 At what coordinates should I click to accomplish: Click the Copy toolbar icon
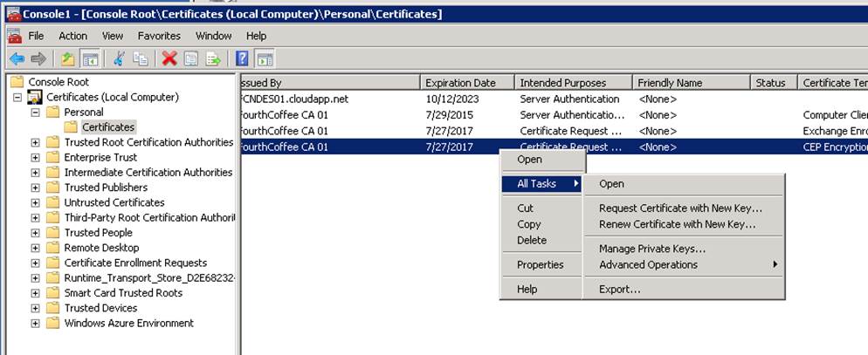coord(140,58)
